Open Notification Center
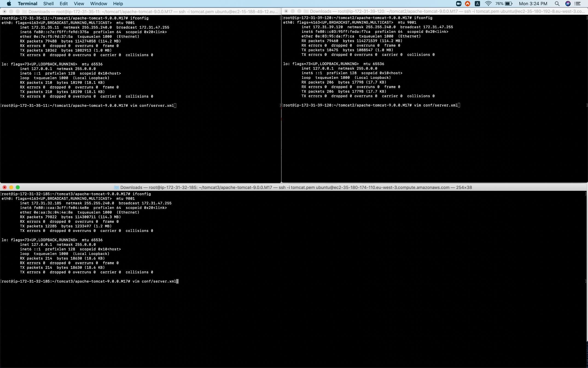 (578, 4)
